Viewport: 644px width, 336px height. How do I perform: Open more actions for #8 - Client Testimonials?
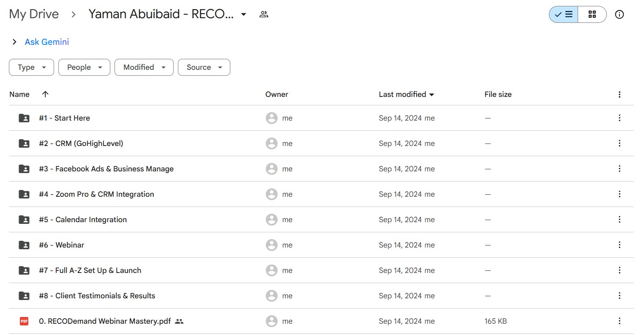click(x=619, y=296)
